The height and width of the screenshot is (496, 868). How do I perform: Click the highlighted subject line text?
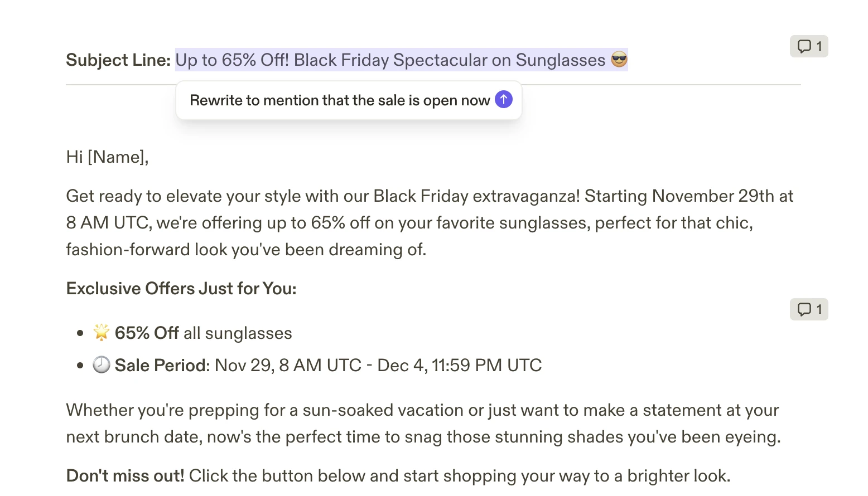390,60
